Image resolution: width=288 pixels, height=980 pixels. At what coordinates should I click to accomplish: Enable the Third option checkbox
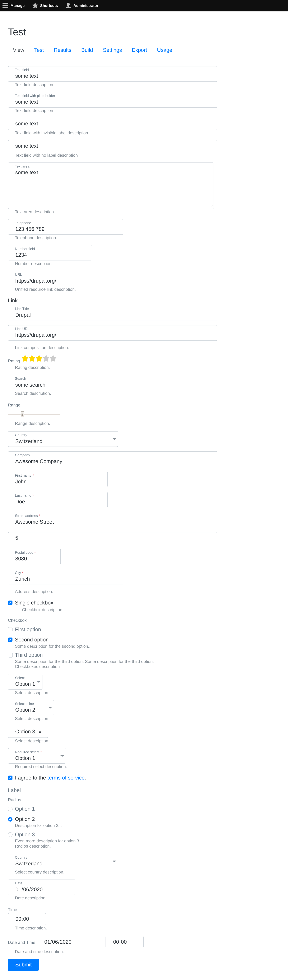10,655
